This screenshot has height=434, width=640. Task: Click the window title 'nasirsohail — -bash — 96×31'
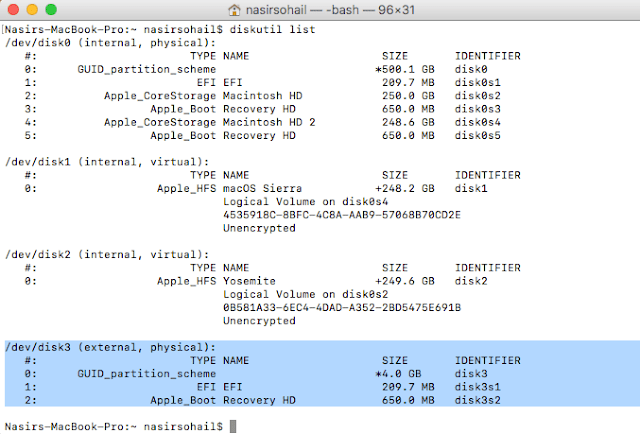[x=330, y=9]
